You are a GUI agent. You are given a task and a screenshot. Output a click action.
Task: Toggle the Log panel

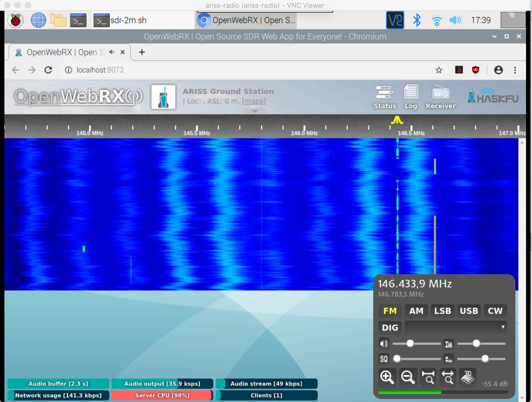point(411,97)
